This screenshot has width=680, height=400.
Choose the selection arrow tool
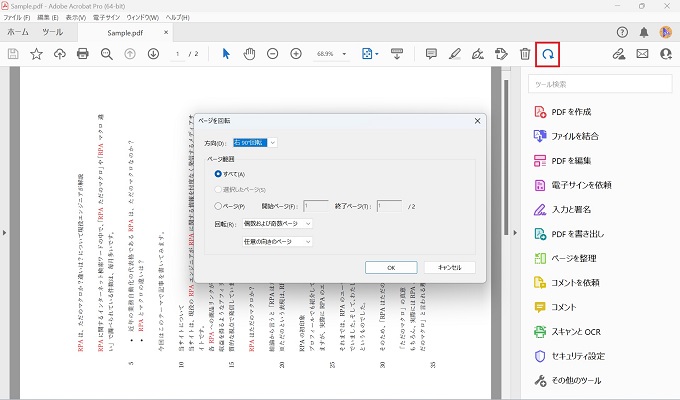click(x=226, y=54)
